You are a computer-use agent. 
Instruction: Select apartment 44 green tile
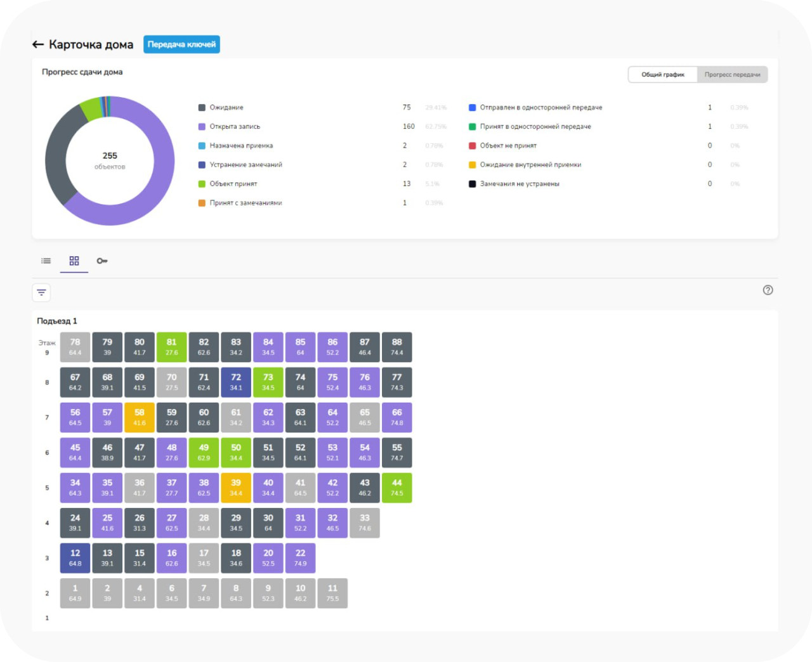point(397,488)
